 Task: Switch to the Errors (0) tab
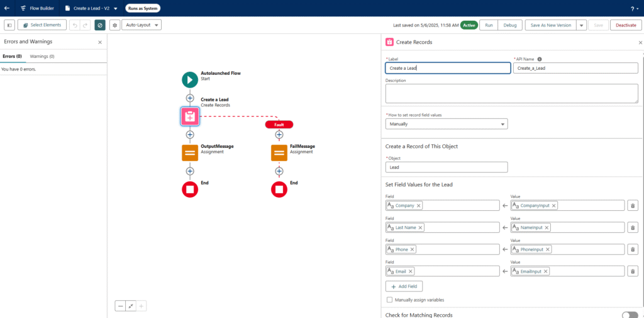pyautogui.click(x=12, y=56)
